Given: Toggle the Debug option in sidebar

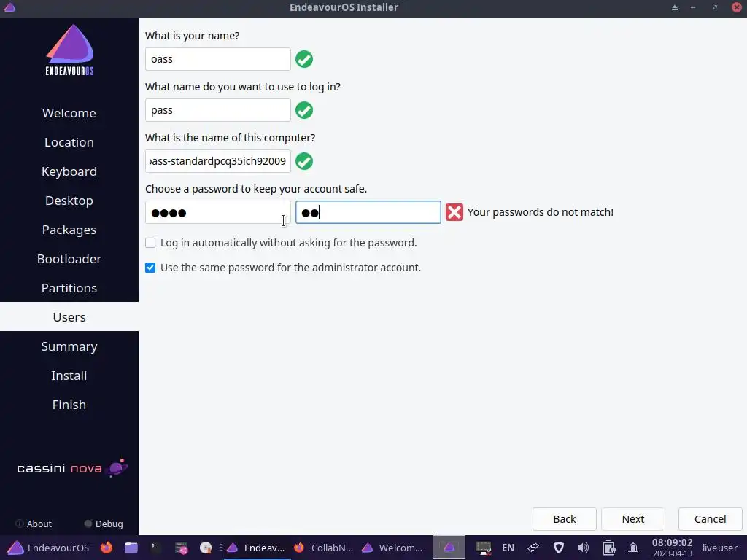Looking at the screenshot, I should (x=104, y=524).
